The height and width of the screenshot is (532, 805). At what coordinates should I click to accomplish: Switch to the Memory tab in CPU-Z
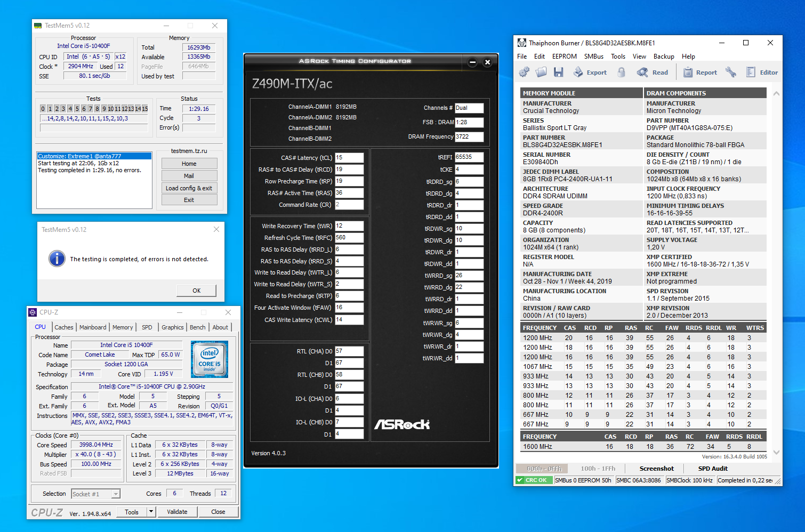pyautogui.click(x=123, y=327)
